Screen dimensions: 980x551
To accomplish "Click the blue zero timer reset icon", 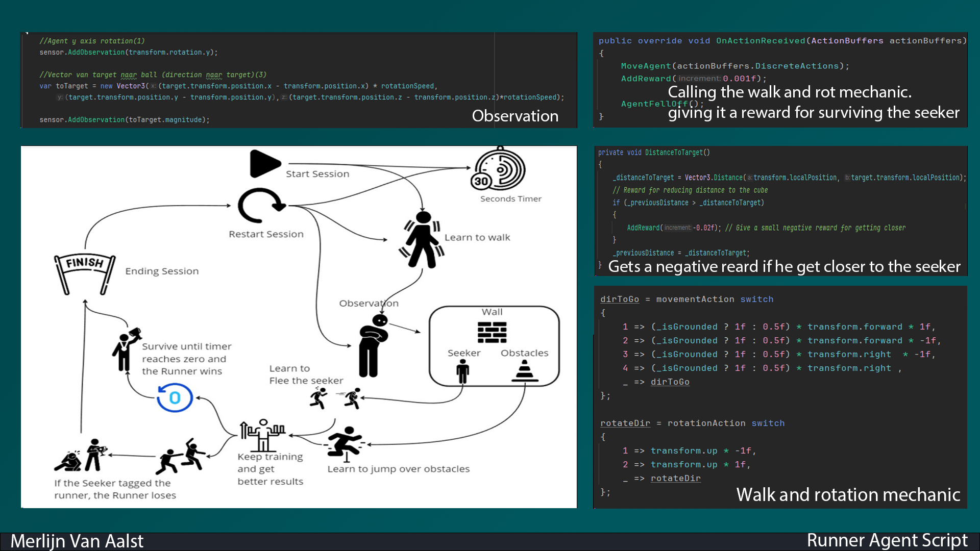I will [175, 397].
